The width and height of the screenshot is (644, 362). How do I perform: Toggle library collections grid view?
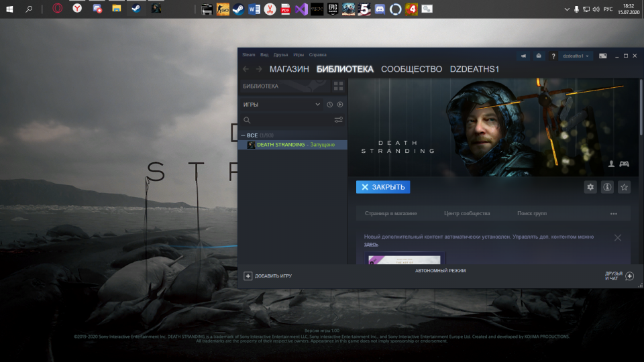coord(338,86)
